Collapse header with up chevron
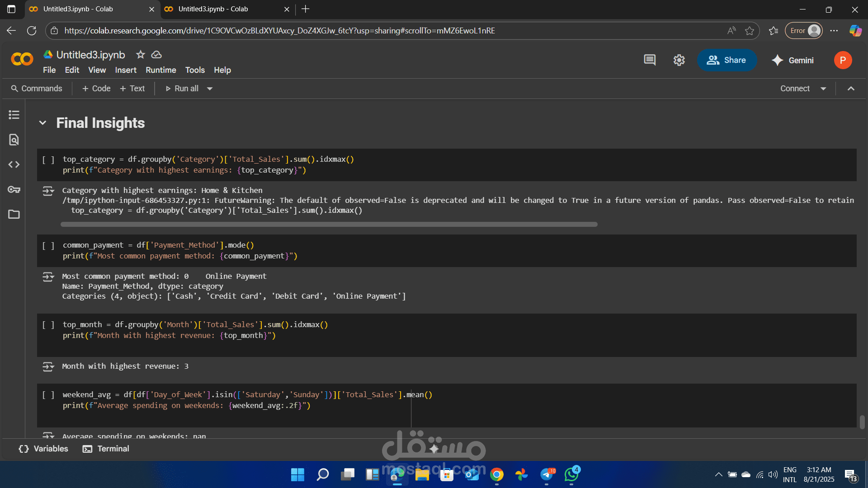Viewport: 868px width, 488px height. point(851,89)
